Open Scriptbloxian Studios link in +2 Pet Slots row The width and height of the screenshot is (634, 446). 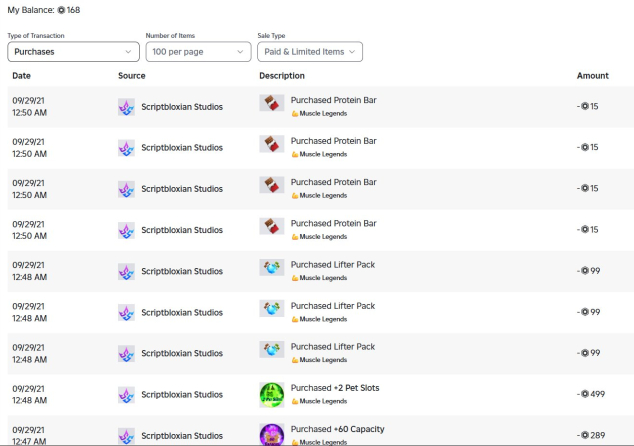(x=182, y=395)
